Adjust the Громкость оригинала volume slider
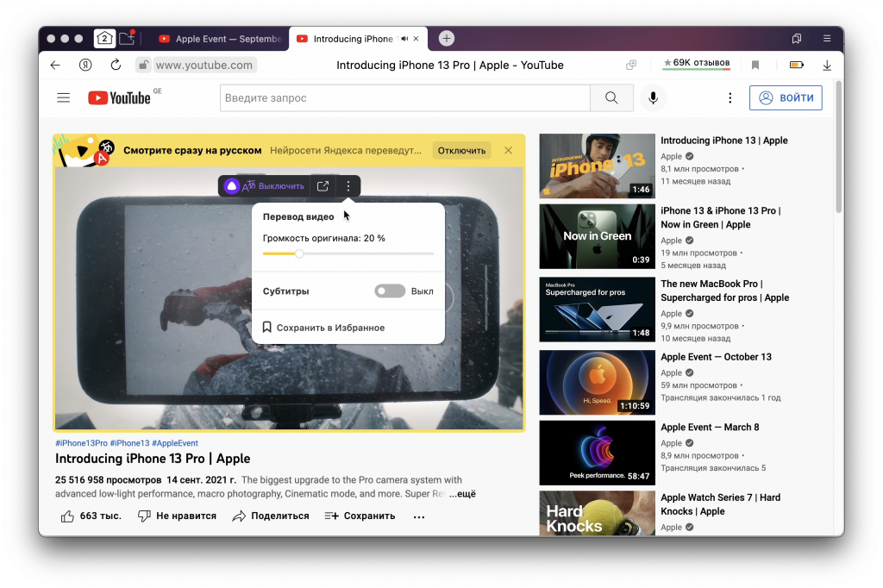 [x=299, y=253]
